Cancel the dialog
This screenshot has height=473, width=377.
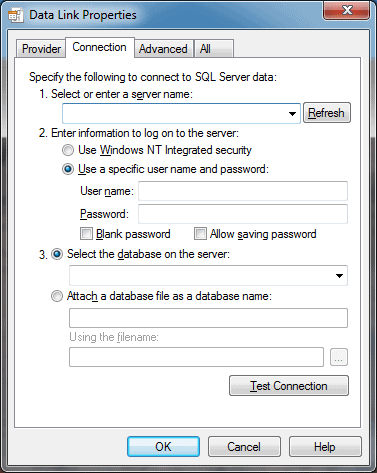(244, 447)
